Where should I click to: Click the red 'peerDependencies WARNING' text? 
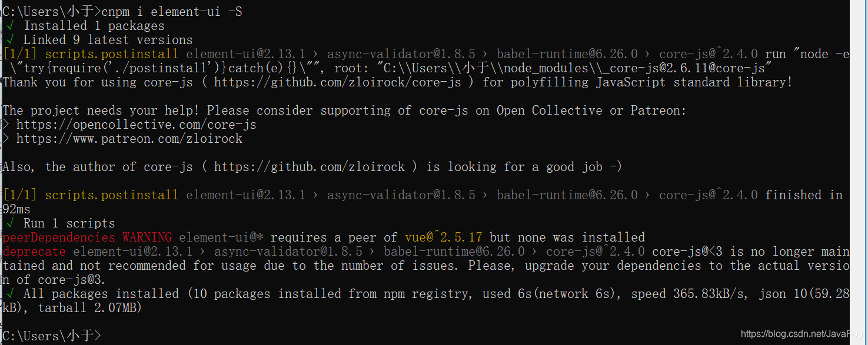87,237
